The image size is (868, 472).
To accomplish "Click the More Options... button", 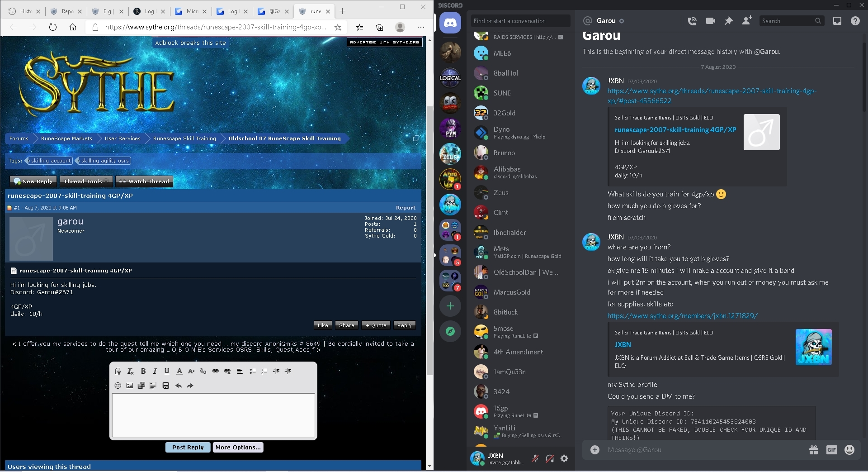I will (x=238, y=447).
